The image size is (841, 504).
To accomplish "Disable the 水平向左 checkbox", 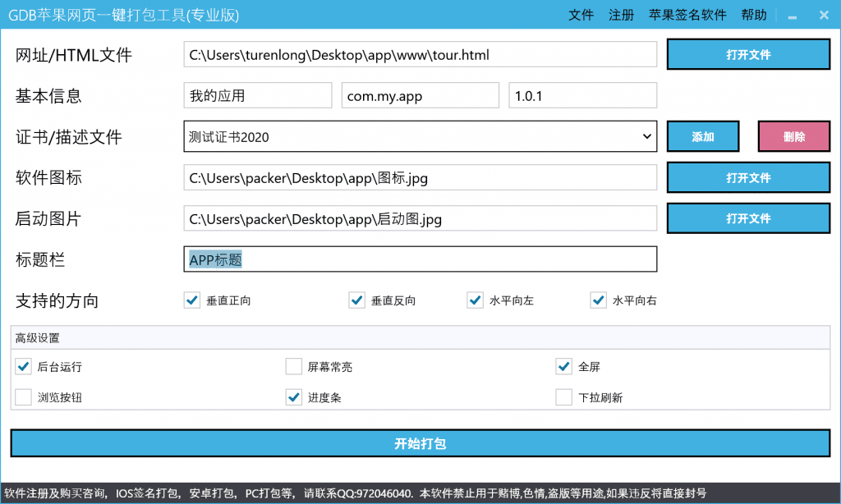I will tap(476, 300).
